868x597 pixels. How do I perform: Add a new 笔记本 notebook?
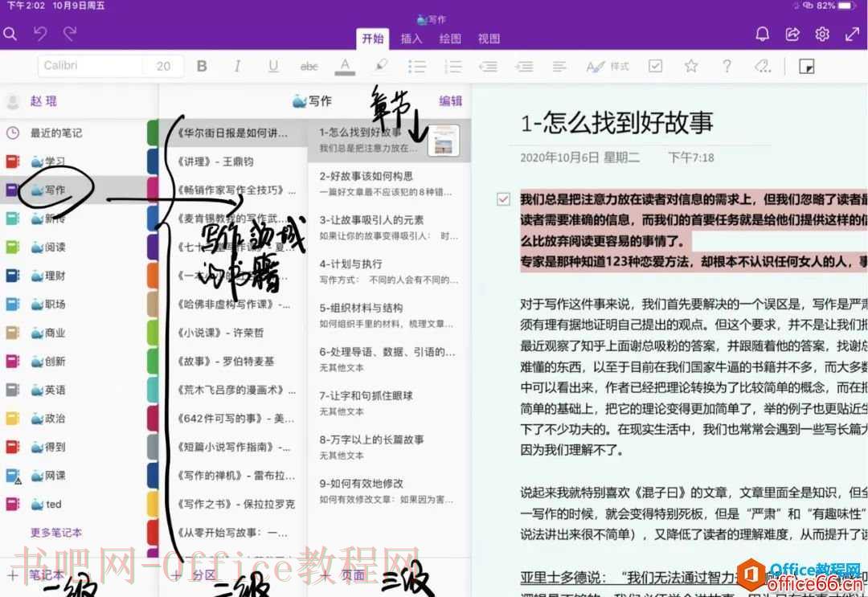tap(36, 575)
